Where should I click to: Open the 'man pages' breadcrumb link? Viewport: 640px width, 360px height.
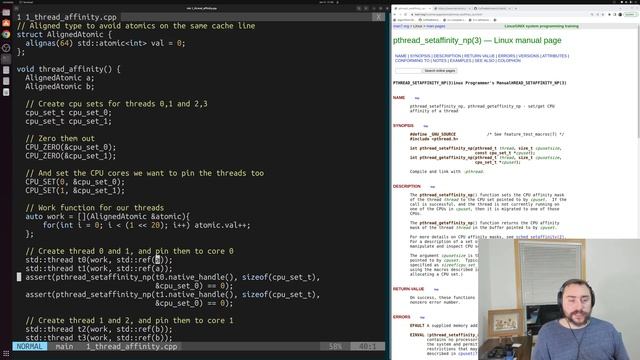(x=436, y=26)
